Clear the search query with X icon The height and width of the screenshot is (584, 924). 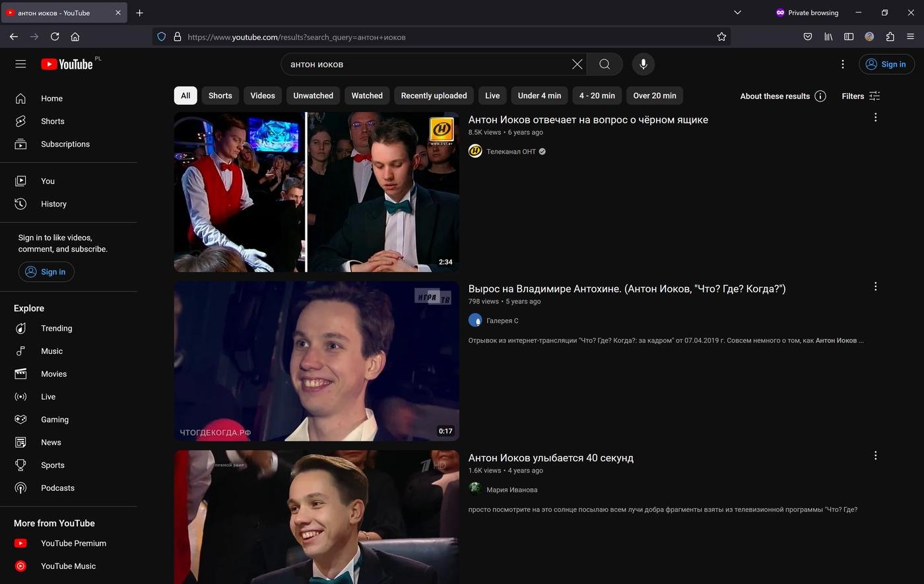pyautogui.click(x=577, y=64)
